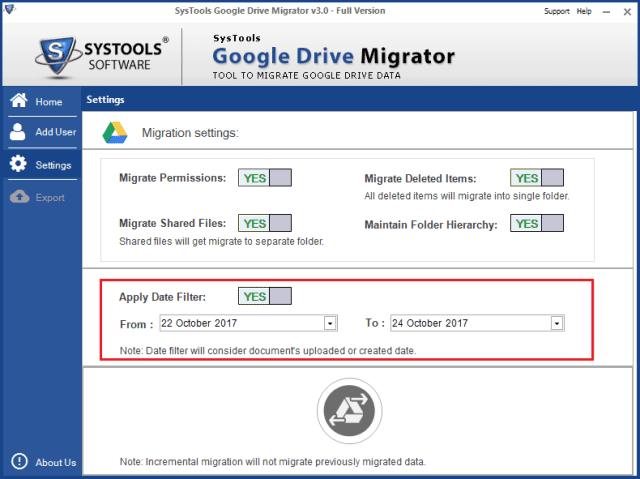This screenshot has height=479, width=640.
Task: Click the From date field showing 22 October 2017
Action: point(248,323)
